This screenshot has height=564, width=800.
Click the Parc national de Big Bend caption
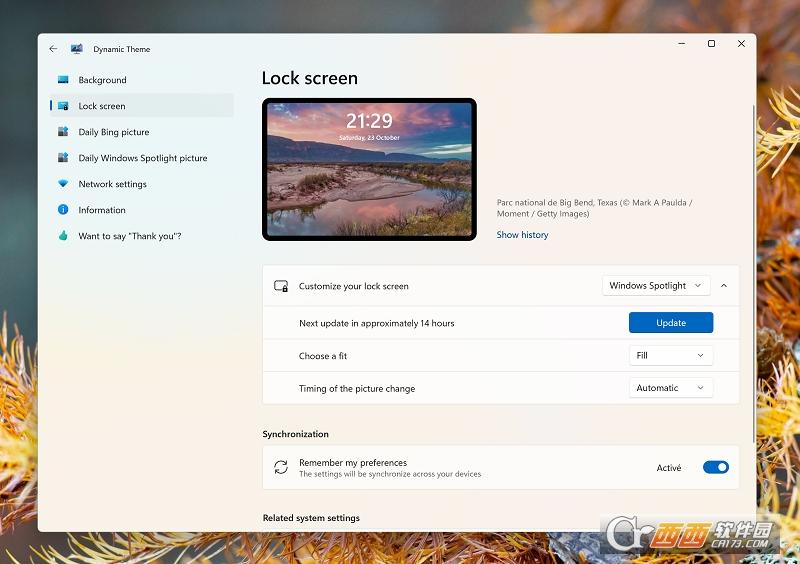coord(594,208)
